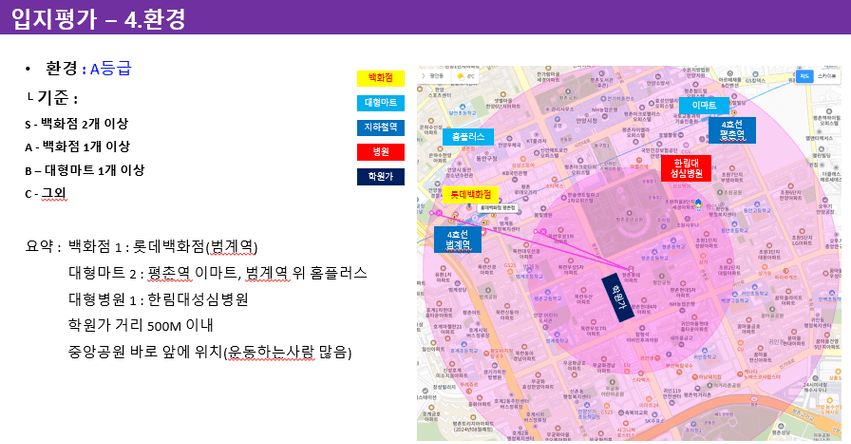The width and height of the screenshot is (851, 444).
Task: Click the blue A등급 grade text
Action: click(x=111, y=68)
